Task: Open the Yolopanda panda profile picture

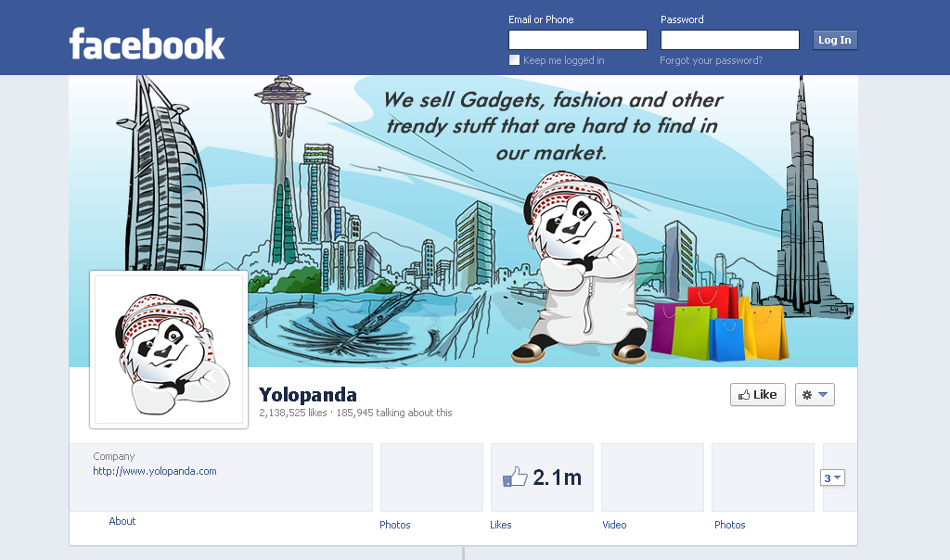Action: point(169,350)
